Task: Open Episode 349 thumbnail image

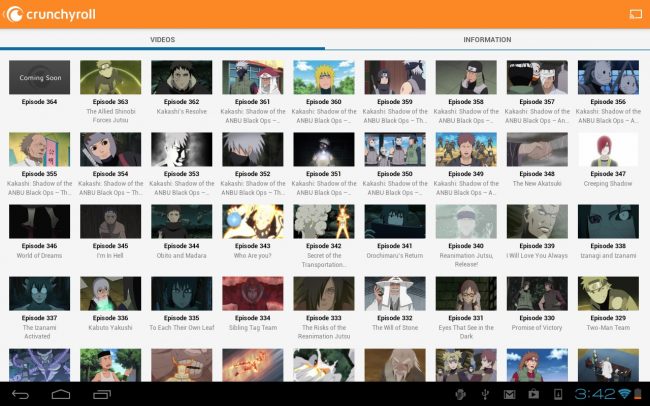Action: click(x=466, y=149)
